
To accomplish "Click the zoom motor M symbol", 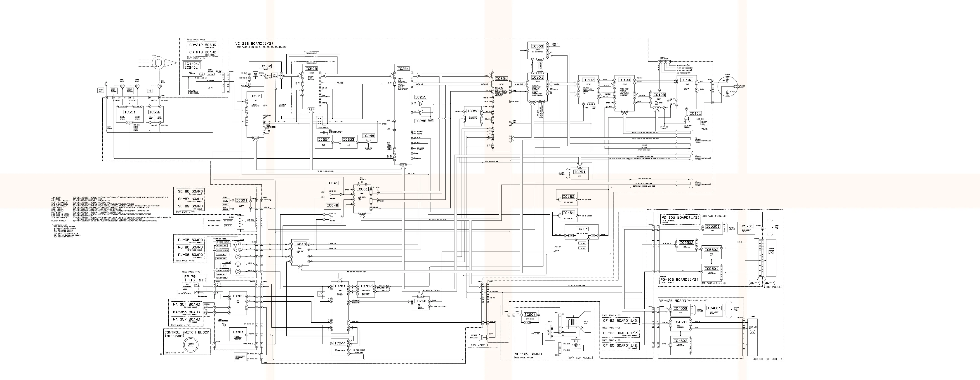I will (x=122, y=86).
